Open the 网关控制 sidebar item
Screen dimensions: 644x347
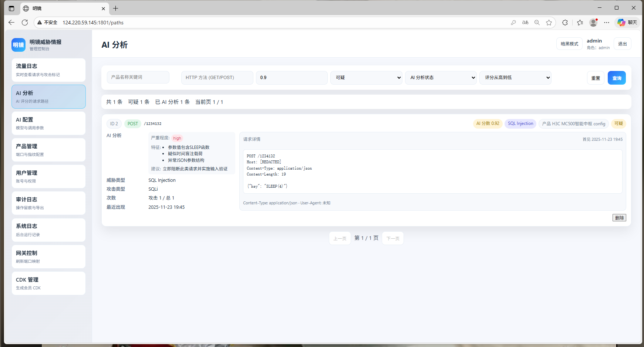click(48, 257)
